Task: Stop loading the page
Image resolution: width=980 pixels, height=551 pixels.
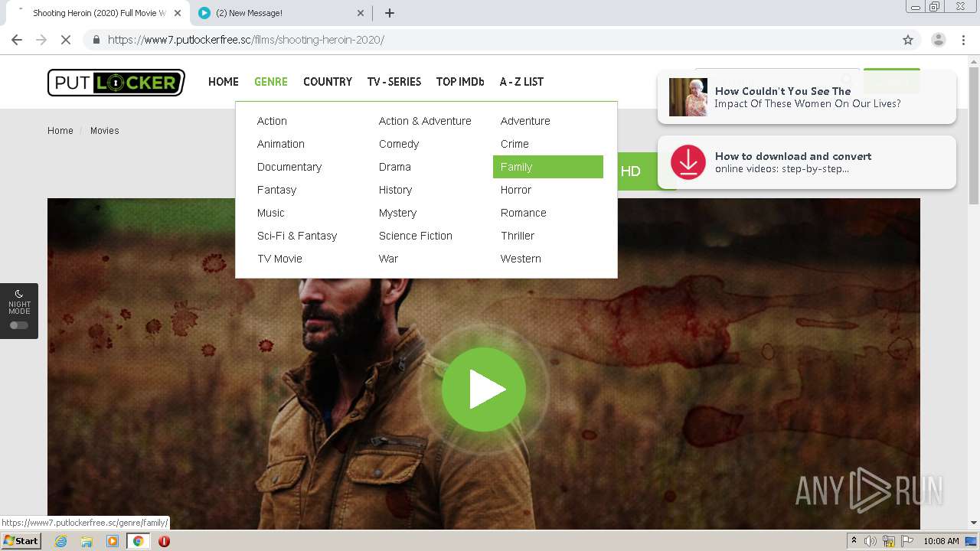Action: click(66, 40)
